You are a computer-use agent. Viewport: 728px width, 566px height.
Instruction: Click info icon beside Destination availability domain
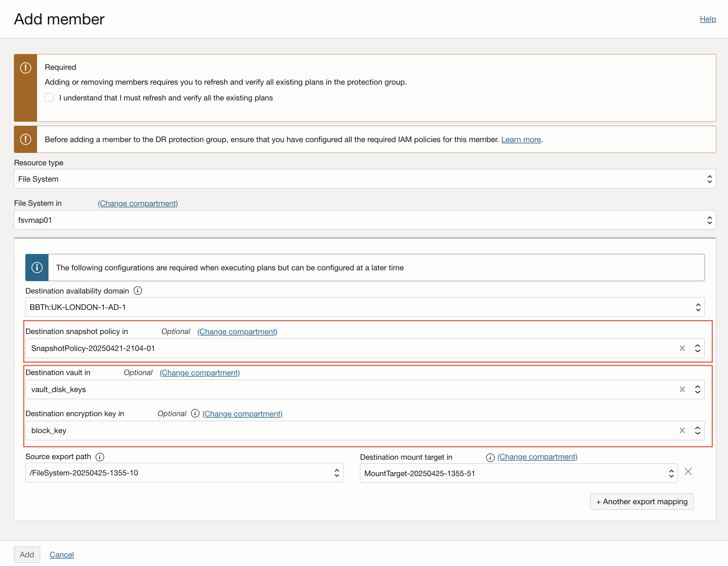coord(138,290)
